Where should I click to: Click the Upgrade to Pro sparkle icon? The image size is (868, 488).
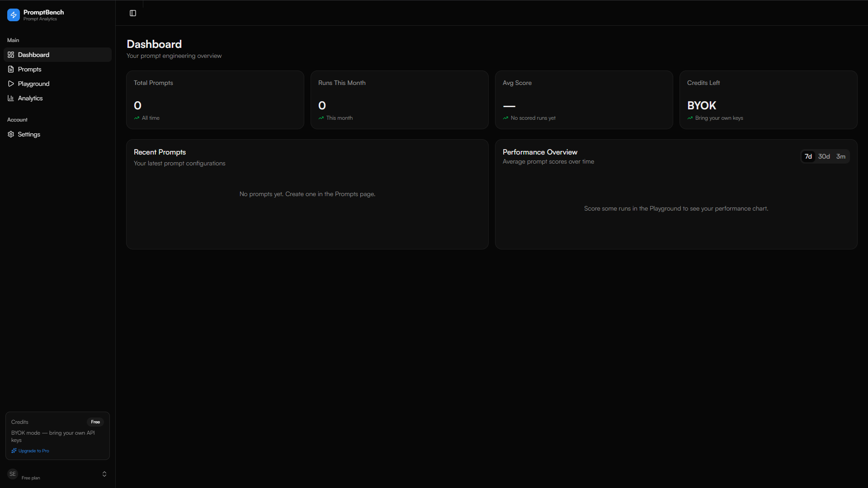click(x=14, y=450)
